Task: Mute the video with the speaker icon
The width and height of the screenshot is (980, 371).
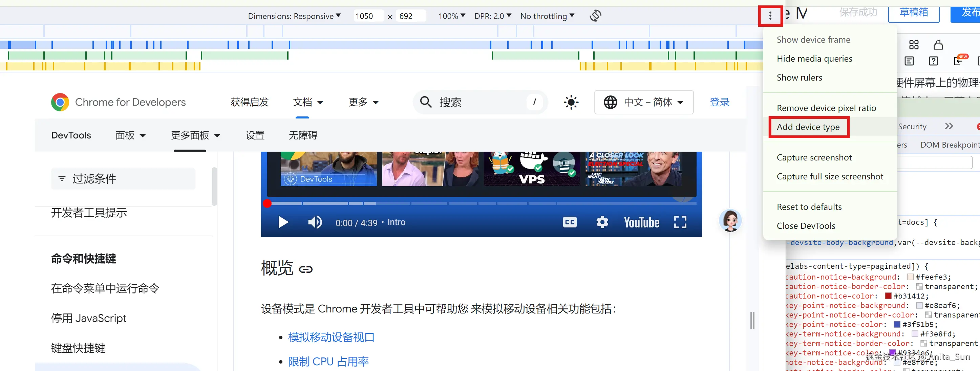Action: click(x=315, y=222)
